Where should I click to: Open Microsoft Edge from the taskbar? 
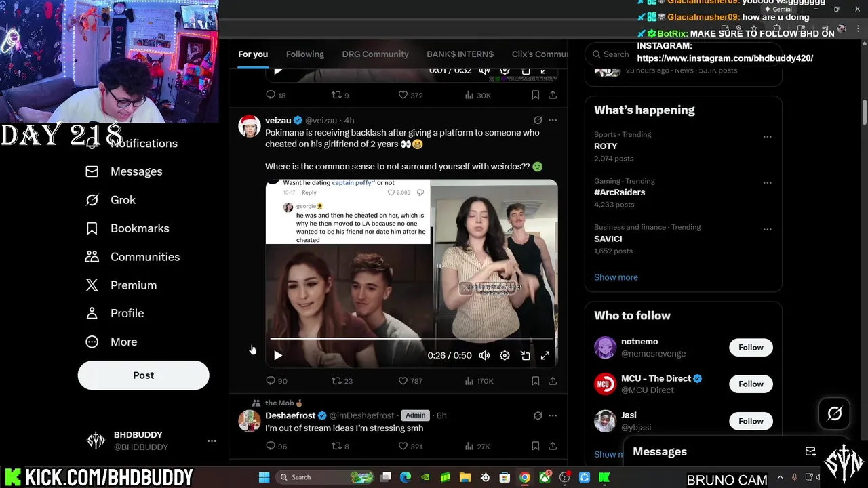pyautogui.click(x=406, y=477)
